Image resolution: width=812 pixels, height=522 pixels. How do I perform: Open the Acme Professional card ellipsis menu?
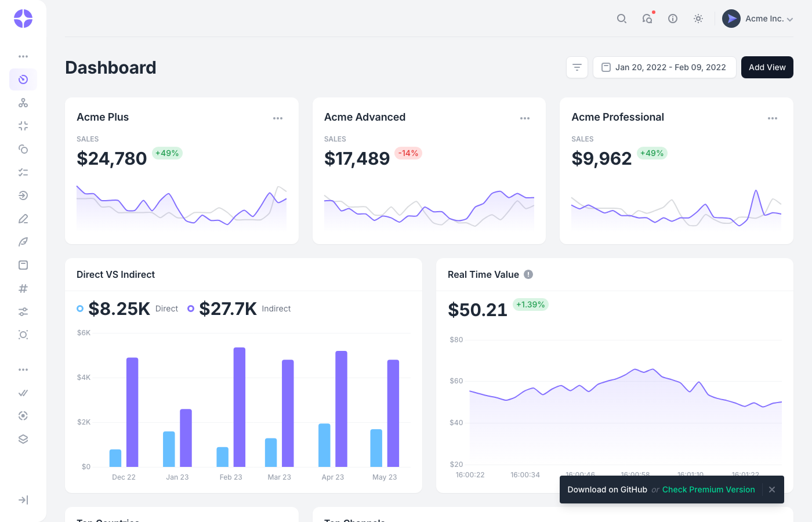coord(773,118)
